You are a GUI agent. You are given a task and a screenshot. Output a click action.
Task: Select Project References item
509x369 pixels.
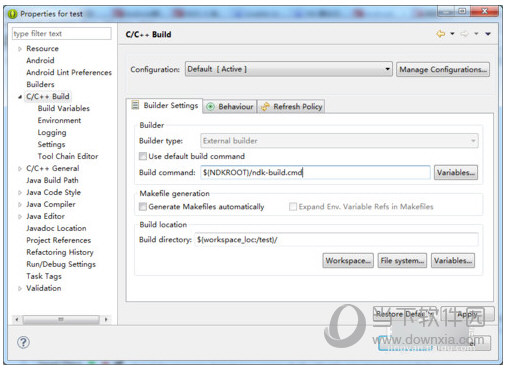point(59,240)
